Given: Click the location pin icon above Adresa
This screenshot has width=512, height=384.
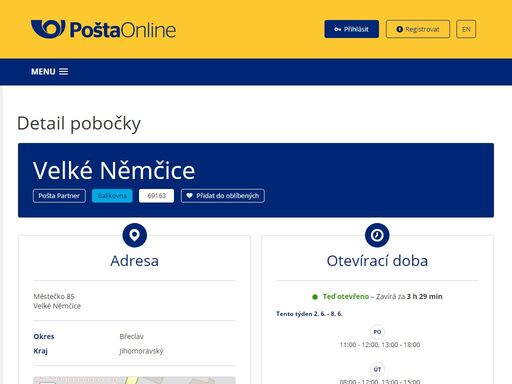Looking at the screenshot, I should [x=135, y=235].
